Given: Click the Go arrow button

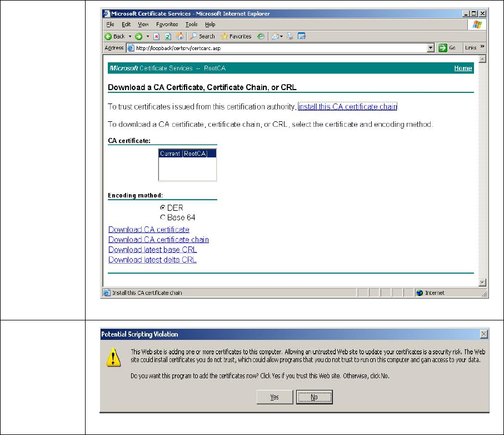Looking at the screenshot, I should click(x=443, y=48).
